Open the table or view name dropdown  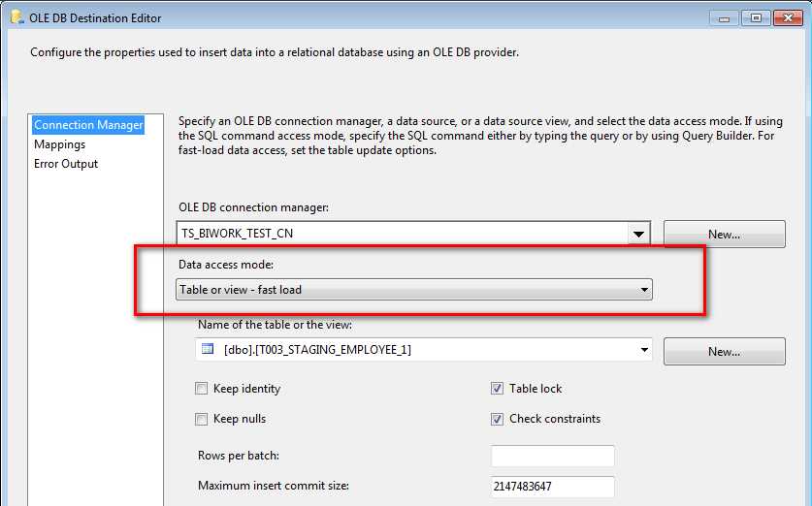tap(644, 350)
